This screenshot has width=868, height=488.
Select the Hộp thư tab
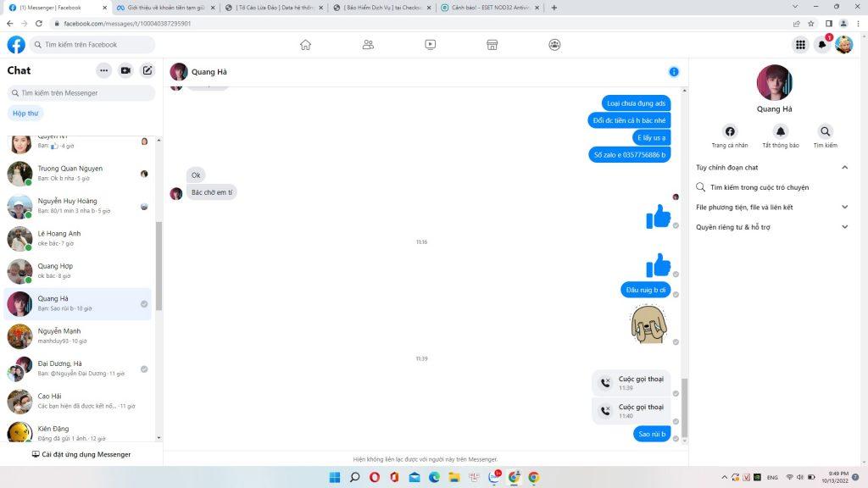[x=25, y=113]
